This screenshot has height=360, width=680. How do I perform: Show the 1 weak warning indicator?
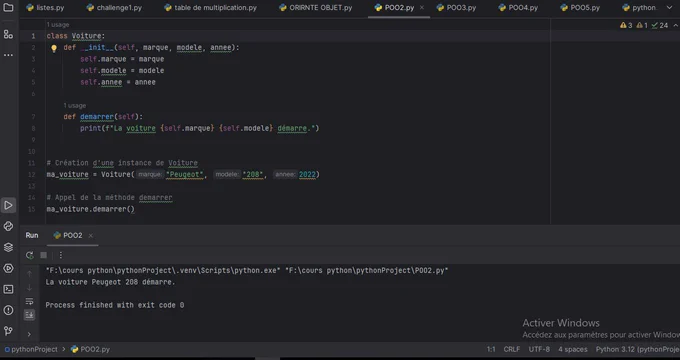(642, 26)
